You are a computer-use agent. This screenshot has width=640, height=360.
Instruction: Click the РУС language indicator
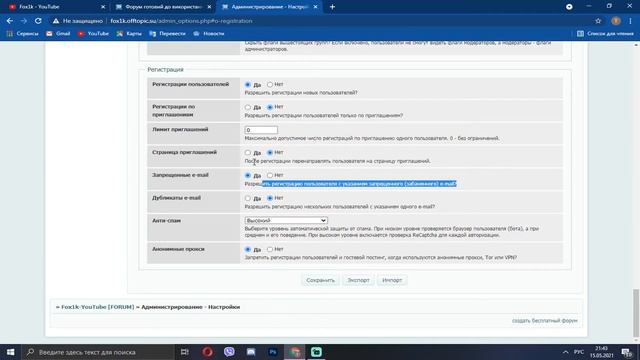point(579,352)
